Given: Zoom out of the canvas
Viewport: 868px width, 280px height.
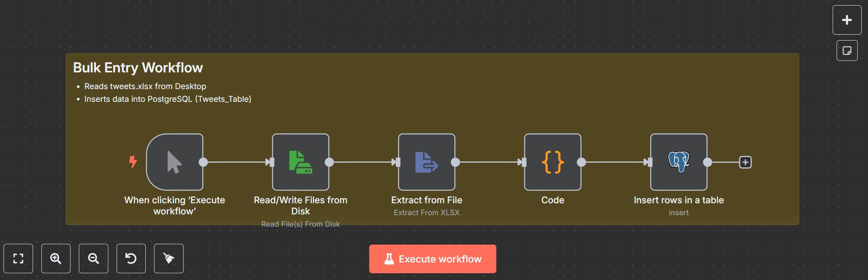Looking at the screenshot, I should pos(94,259).
